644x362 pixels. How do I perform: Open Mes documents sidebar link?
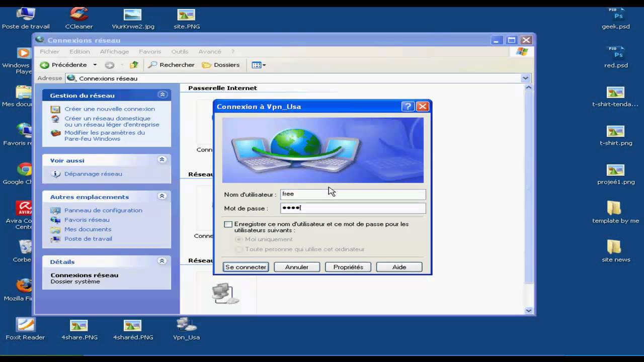88,229
